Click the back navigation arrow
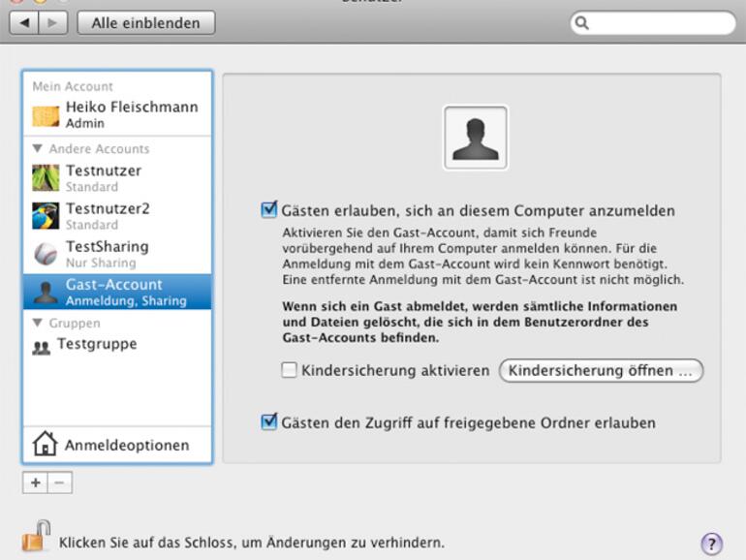The width and height of the screenshot is (746, 560). 24,22
